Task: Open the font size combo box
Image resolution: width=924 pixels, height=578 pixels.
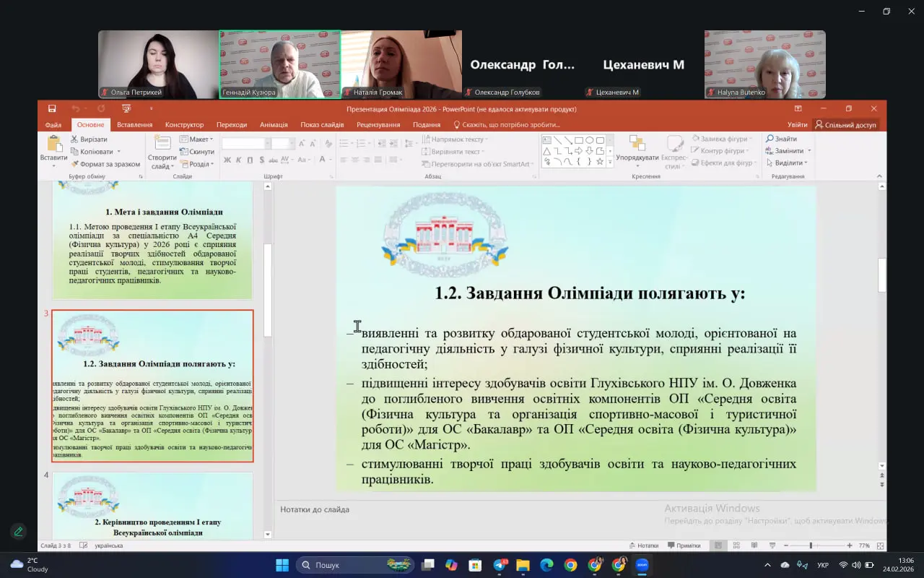Action: click(282, 144)
